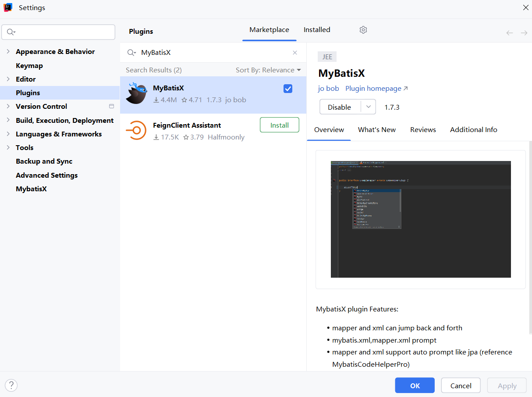This screenshot has height=397, width=532.
Task: Switch to the Installed tab
Action: tap(317, 30)
